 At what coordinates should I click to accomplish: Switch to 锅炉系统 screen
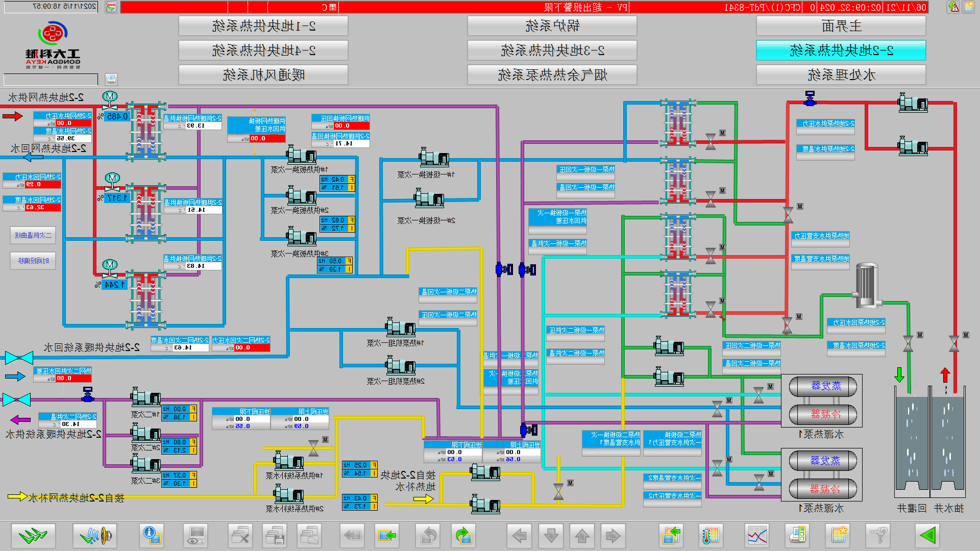(552, 26)
